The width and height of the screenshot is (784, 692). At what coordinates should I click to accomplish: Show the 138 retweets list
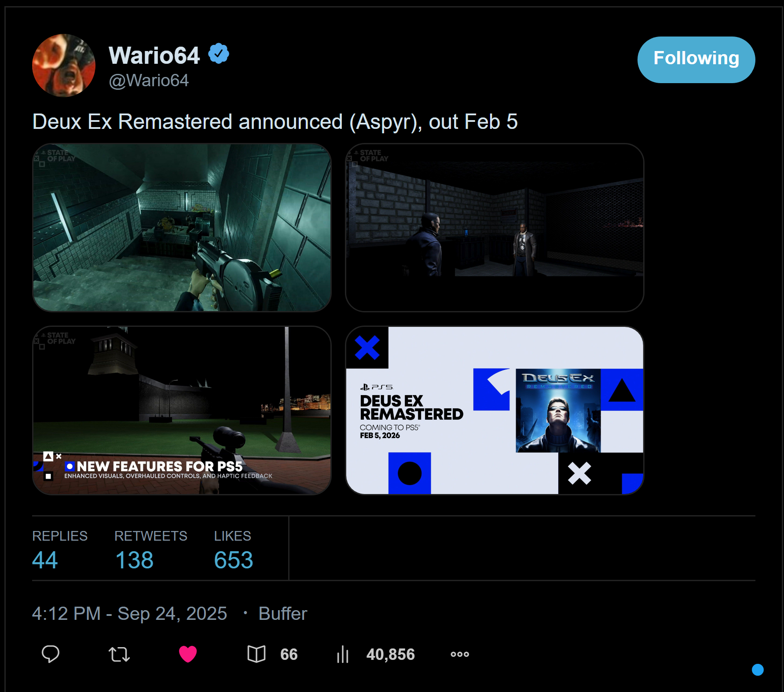151,549
